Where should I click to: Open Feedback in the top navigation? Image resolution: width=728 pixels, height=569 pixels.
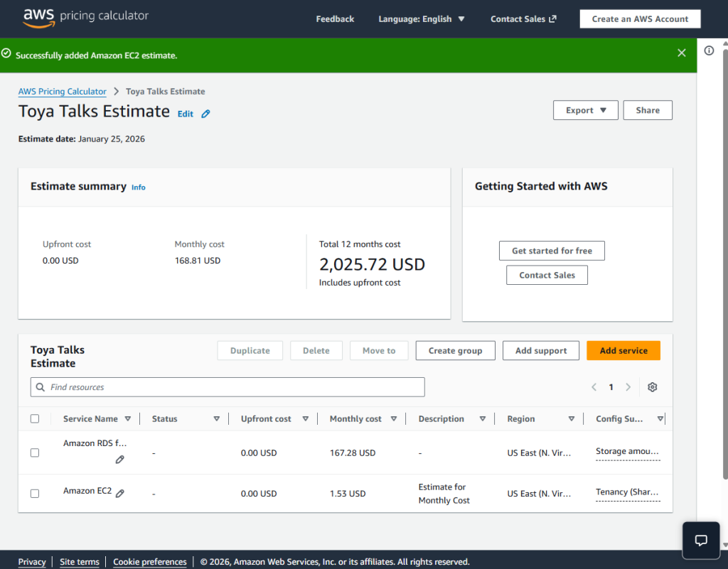coord(335,19)
